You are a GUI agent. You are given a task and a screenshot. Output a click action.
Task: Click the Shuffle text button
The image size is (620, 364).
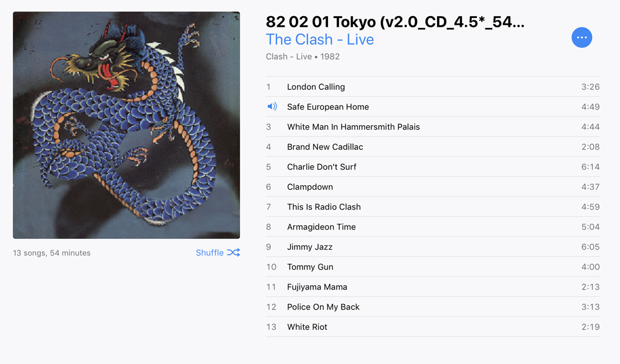pyautogui.click(x=210, y=252)
